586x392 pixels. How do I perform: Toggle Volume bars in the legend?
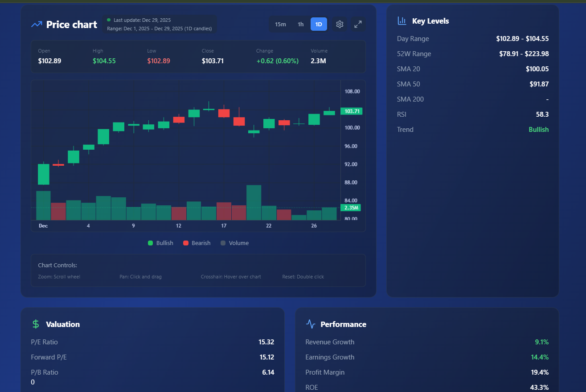(x=234, y=243)
